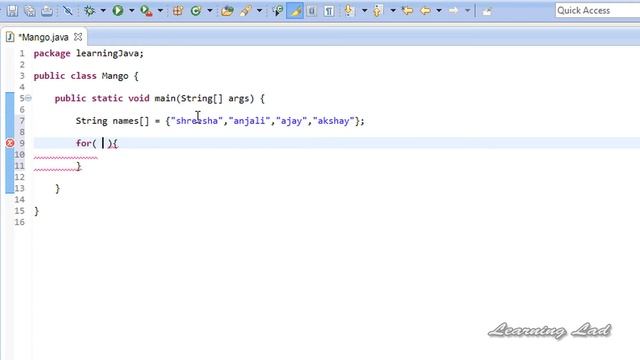Open the Run dropdown arrow
The width and height of the screenshot is (640, 360).
point(131,11)
